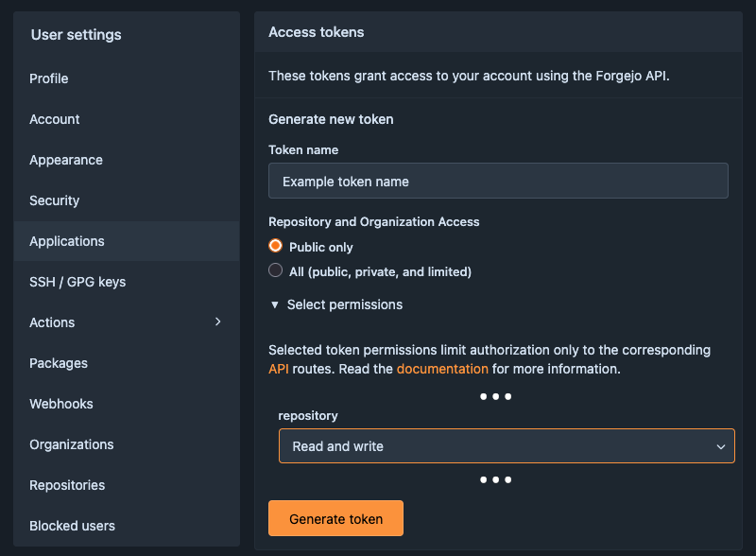The width and height of the screenshot is (756, 556).
Task: Open the Organizations settings section
Action: (71, 444)
